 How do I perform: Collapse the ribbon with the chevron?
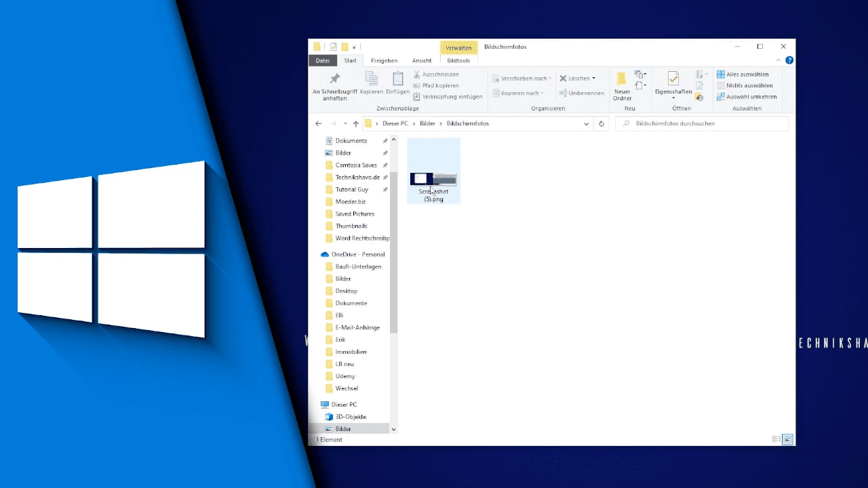point(779,60)
